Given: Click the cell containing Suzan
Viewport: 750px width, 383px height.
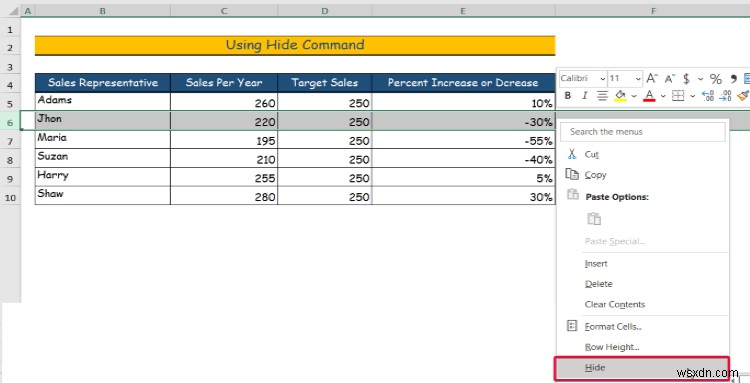Looking at the screenshot, I should (x=103, y=158).
